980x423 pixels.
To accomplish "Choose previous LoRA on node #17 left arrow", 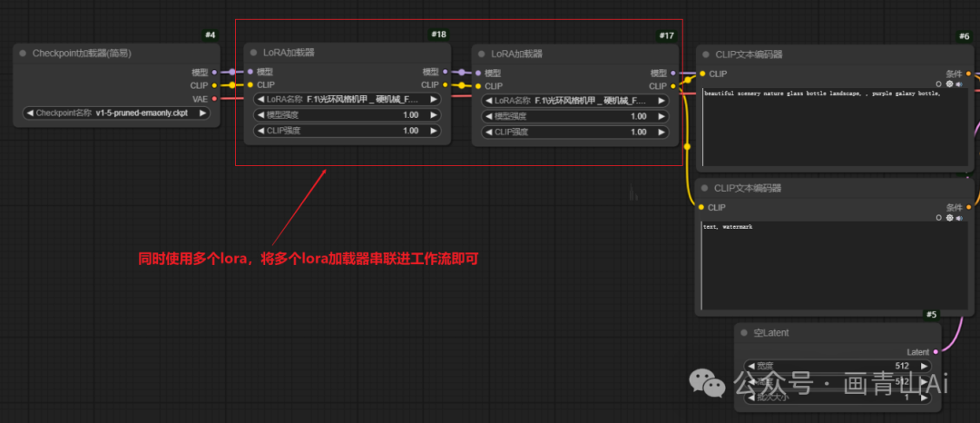I will 488,101.
